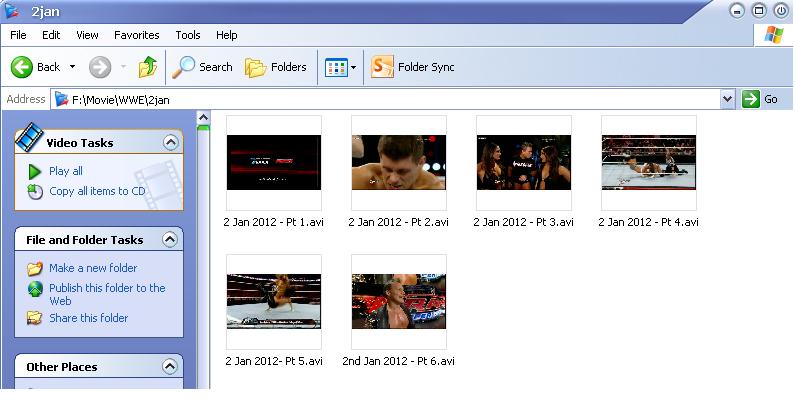
Task: Click filename '2 Jan 2012- Pt 5.avi'
Action: point(274,361)
